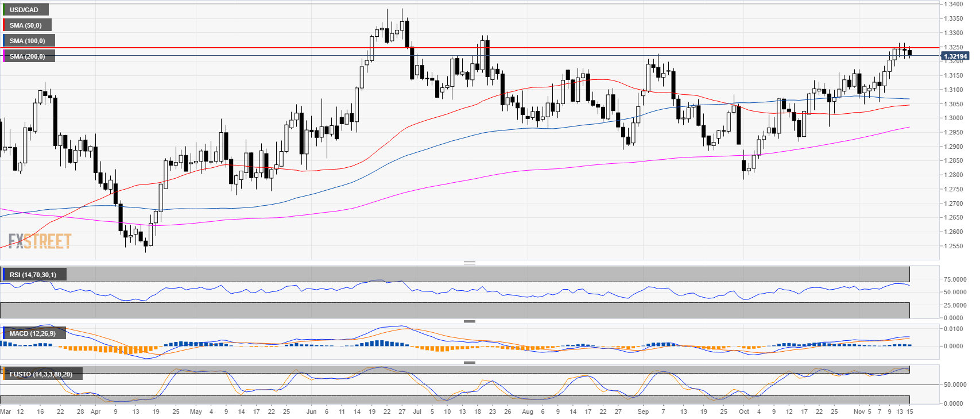Screen dimensions: 980x419
Task: Click resize handle between MACD and FUSTO panes
Action: (x=469, y=362)
